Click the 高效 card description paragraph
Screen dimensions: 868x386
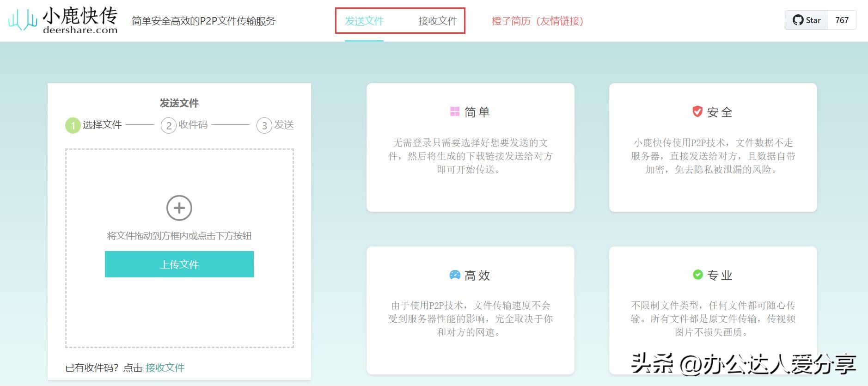tap(471, 319)
